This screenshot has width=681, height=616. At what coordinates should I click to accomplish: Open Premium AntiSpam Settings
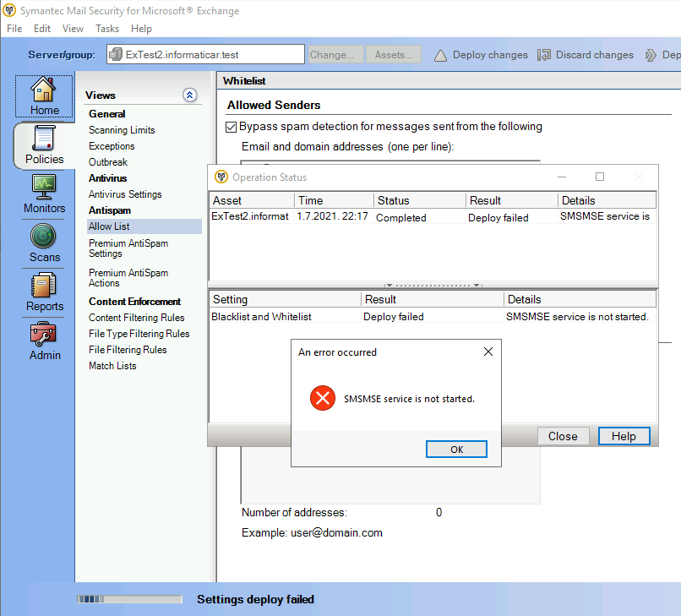128,248
